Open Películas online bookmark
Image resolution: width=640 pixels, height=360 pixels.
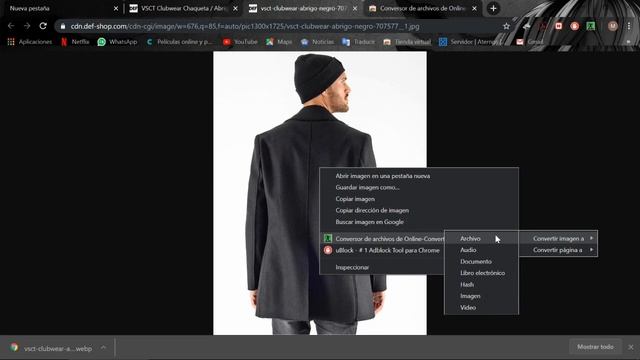coord(179,42)
